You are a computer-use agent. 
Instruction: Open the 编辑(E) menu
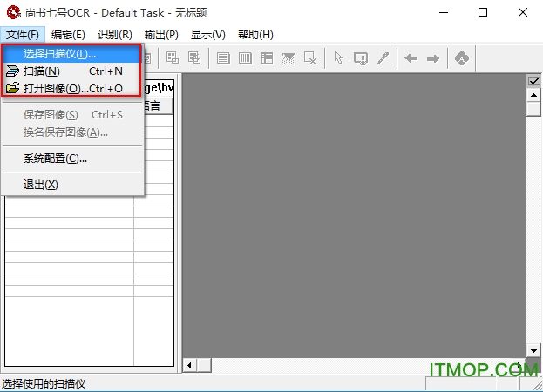pos(68,35)
